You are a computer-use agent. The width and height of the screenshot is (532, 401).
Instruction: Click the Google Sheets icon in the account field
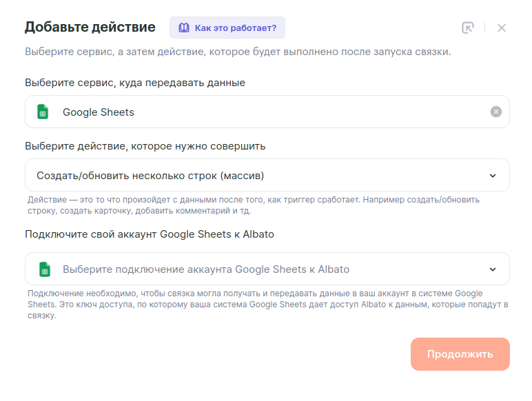pyautogui.click(x=45, y=269)
